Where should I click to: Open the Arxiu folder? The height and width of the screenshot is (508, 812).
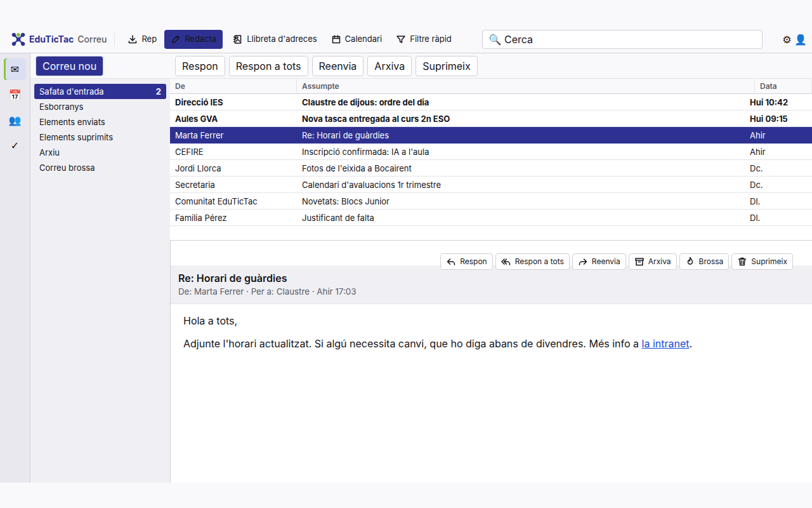[x=100, y=152]
